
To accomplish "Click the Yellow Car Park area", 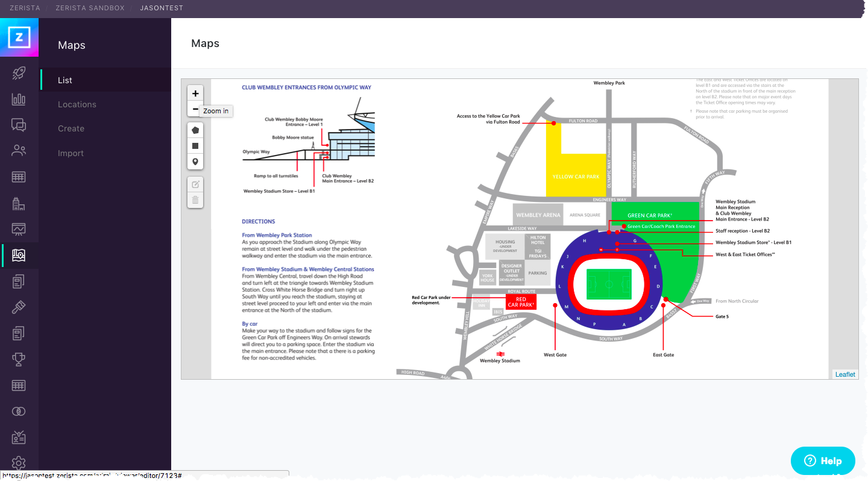I will 576,175.
